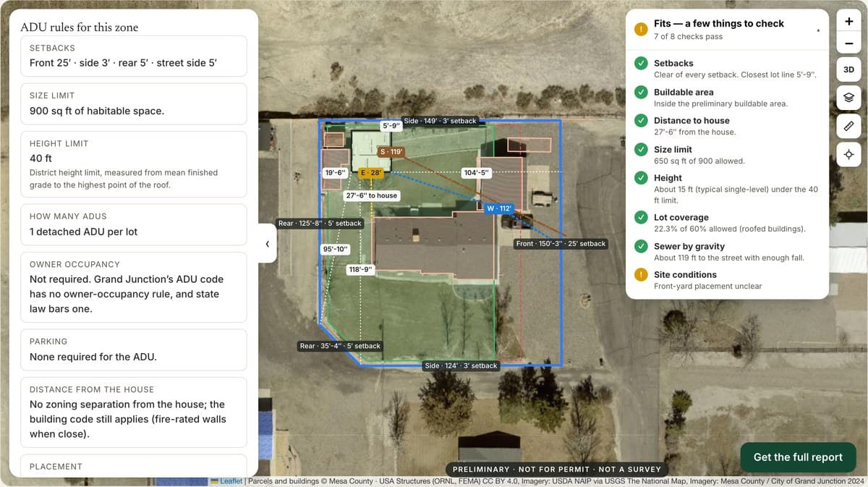
Task: Click the green check beside Lot coverage
Action: [x=641, y=217]
